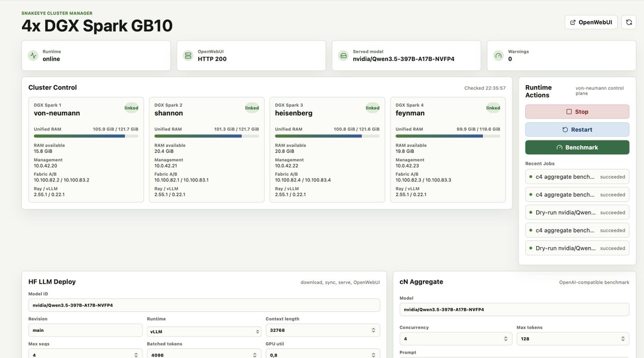The image size is (644, 358).
Task: Click the Runtime online status text
Action: [x=52, y=59]
